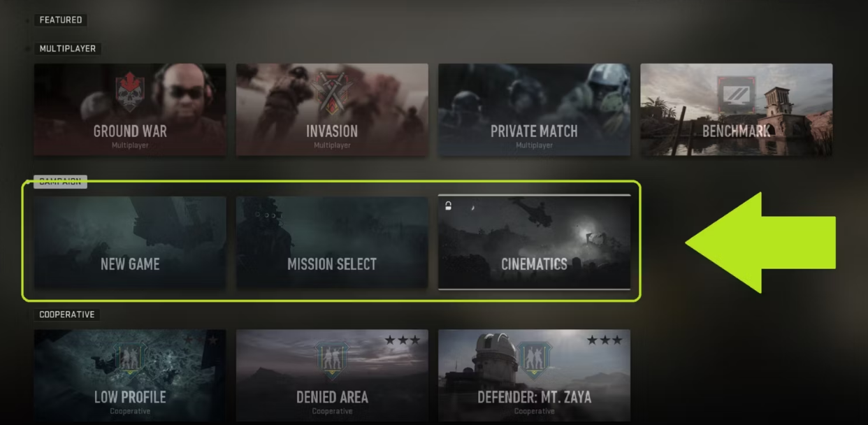This screenshot has height=425, width=868.
Task: Click the three stars on Denied Area
Action: [x=403, y=340]
